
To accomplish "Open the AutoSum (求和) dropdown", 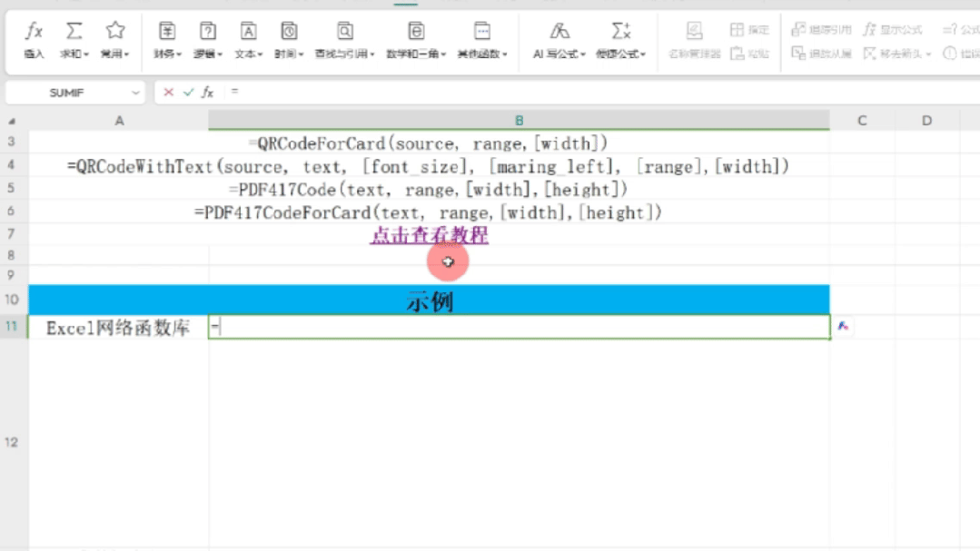I will click(x=74, y=40).
